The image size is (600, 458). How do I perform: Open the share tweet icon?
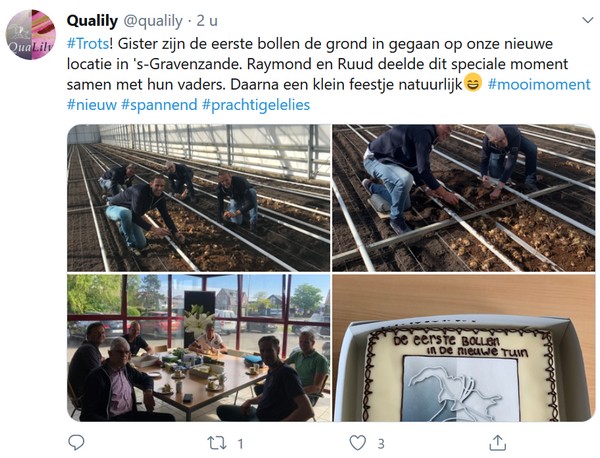[497, 443]
